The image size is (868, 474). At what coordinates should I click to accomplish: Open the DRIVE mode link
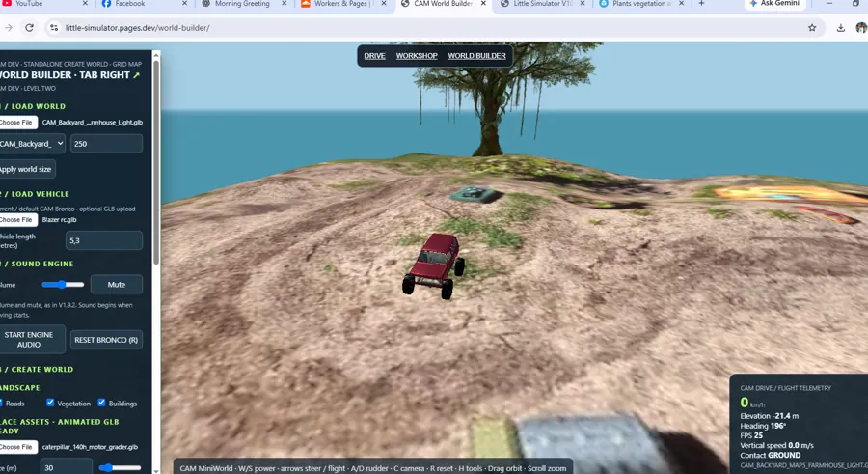374,56
